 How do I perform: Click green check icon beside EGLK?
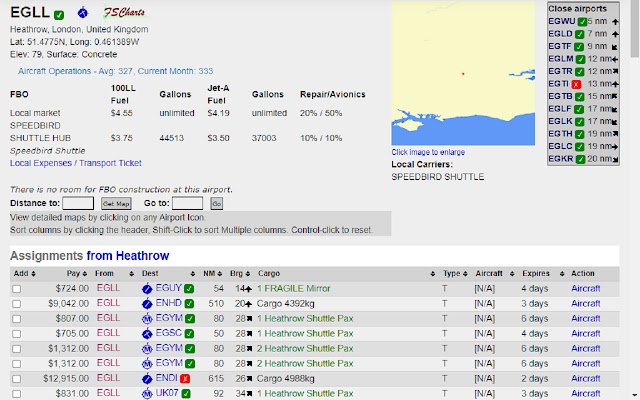(x=580, y=122)
